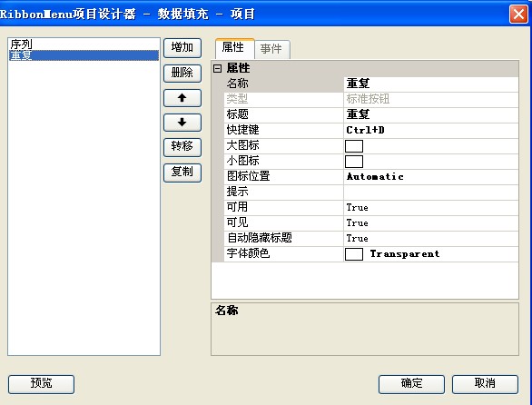Switch to the 事件 tab
The image size is (532, 405).
(271, 49)
